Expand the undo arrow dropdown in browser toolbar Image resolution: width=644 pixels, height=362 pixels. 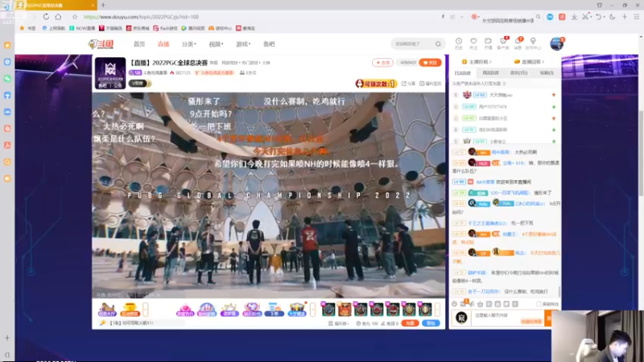click(605, 17)
